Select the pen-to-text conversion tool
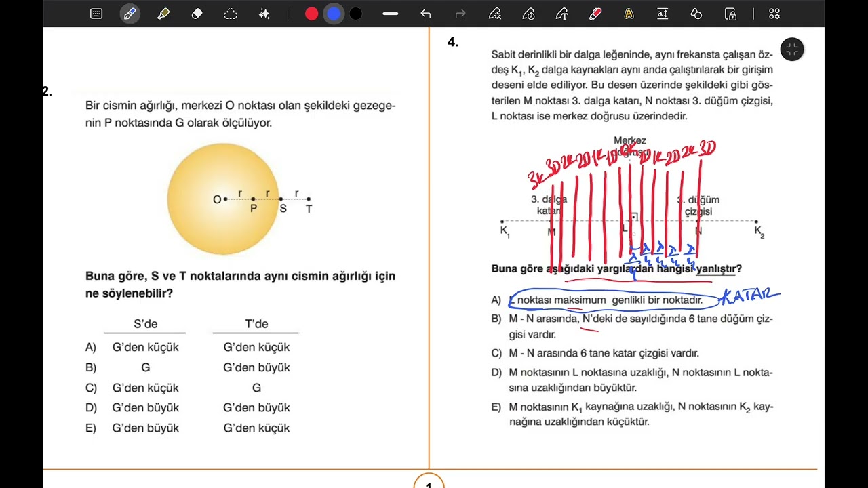 tap(562, 14)
